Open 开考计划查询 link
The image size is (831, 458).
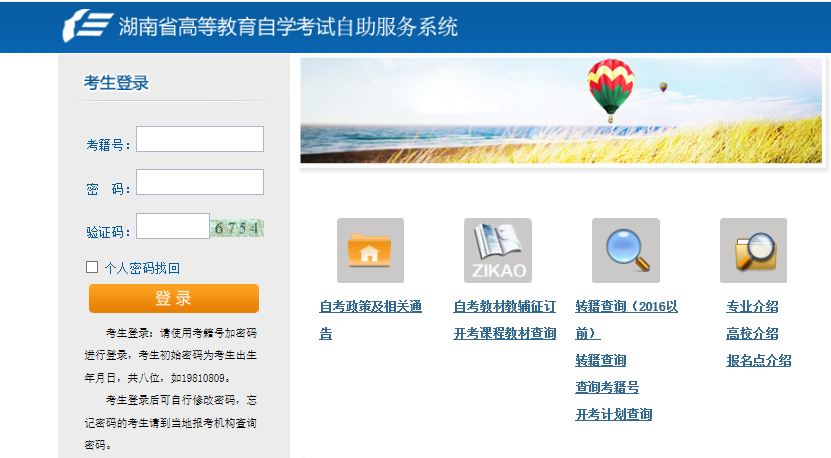pyautogui.click(x=613, y=414)
